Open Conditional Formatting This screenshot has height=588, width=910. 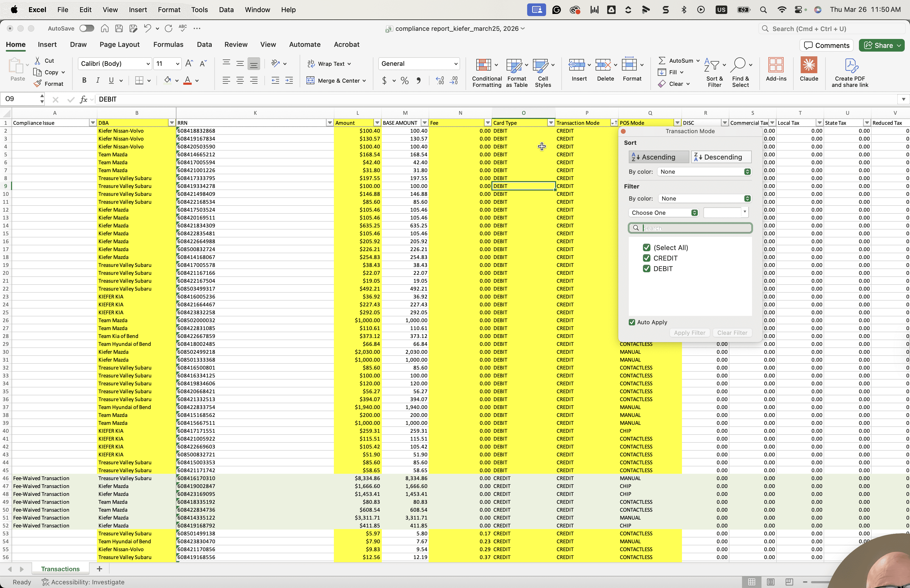click(x=487, y=73)
